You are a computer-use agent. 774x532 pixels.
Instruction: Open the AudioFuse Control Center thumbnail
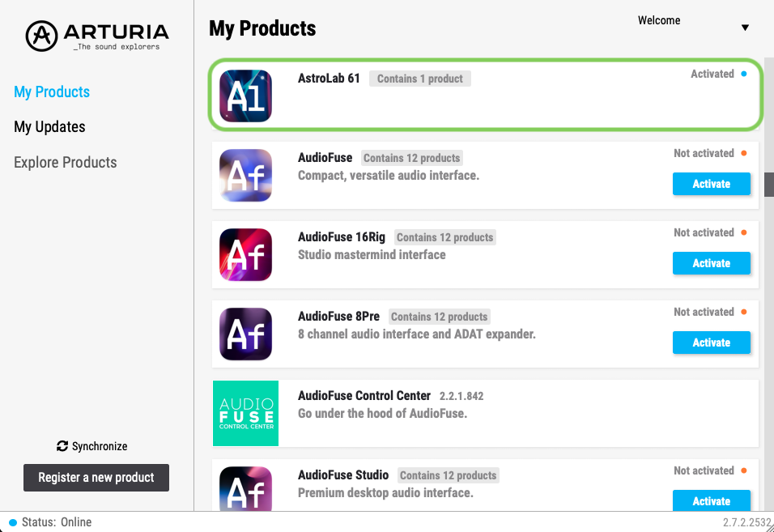[x=245, y=413]
